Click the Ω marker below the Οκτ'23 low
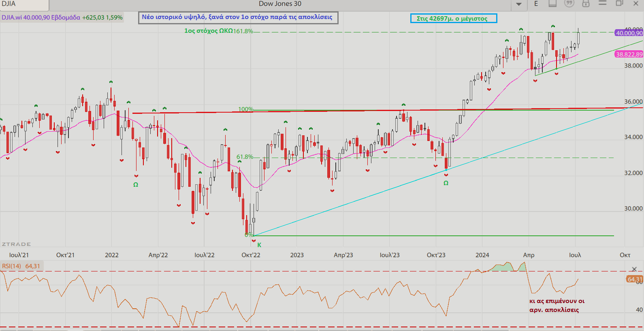This screenshot has height=331, width=644. (x=446, y=183)
